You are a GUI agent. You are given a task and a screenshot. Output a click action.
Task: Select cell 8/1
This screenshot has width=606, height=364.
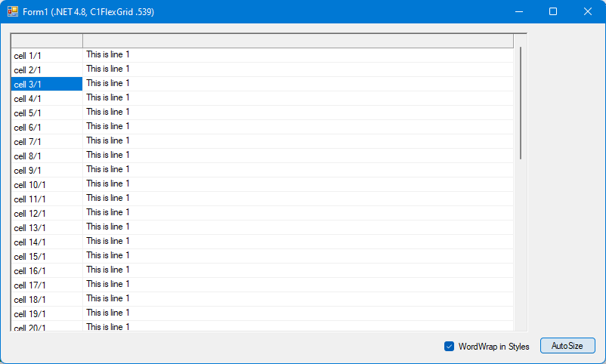[x=47, y=156]
